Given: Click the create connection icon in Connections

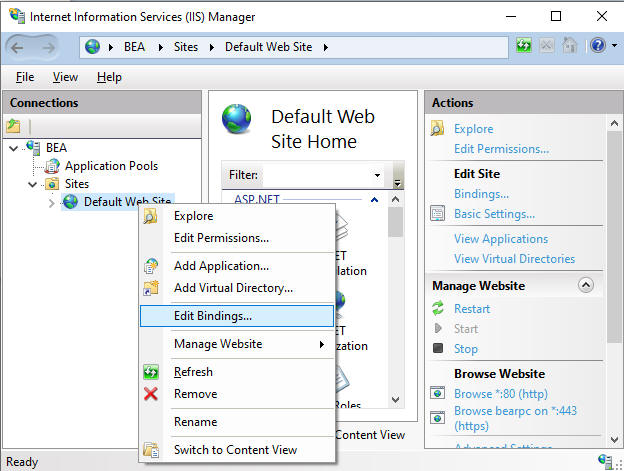Looking at the screenshot, I should (x=13, y=126).
